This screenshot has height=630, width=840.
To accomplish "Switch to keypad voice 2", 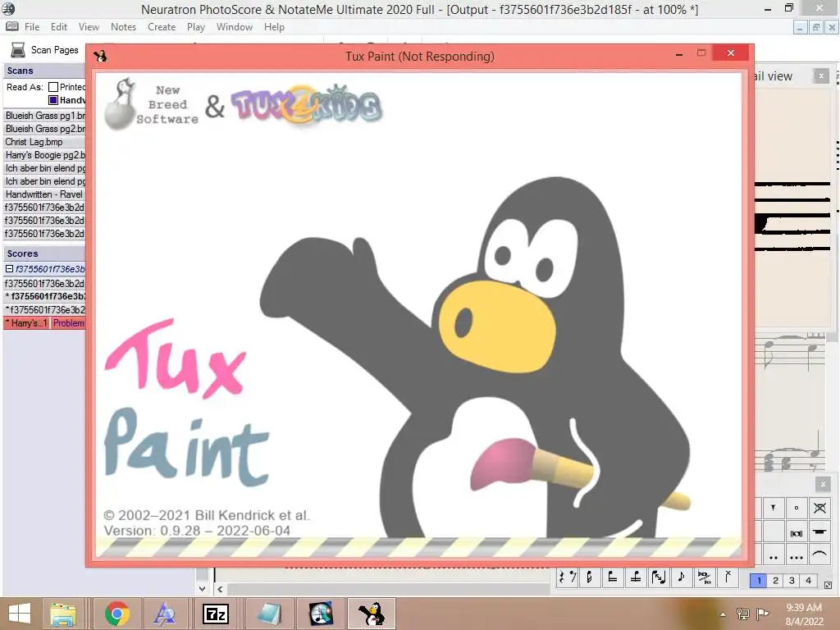I will pos(775,581).
